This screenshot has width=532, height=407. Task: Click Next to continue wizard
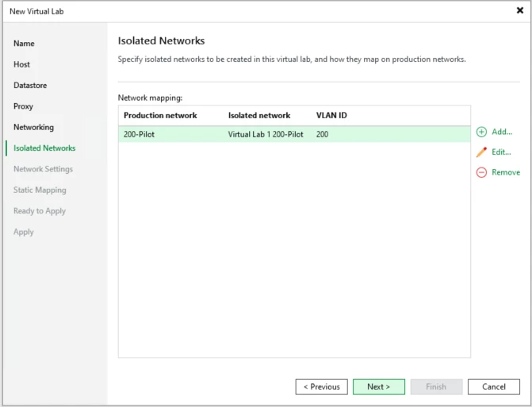click(378, 387)
